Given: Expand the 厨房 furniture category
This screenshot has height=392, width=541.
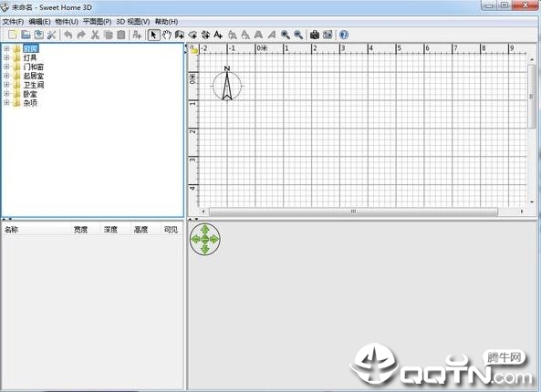Looking at the screenshot, I should click(x=6, y=48).
